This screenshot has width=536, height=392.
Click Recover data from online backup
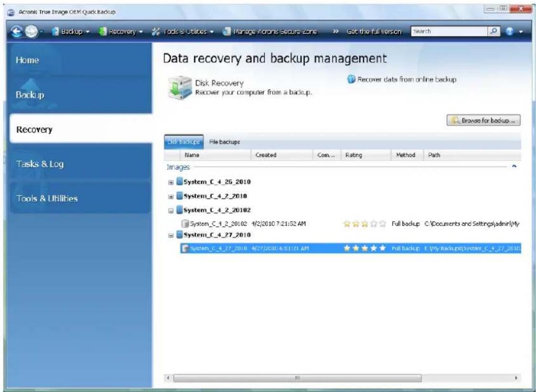click(x=407, y=79)
